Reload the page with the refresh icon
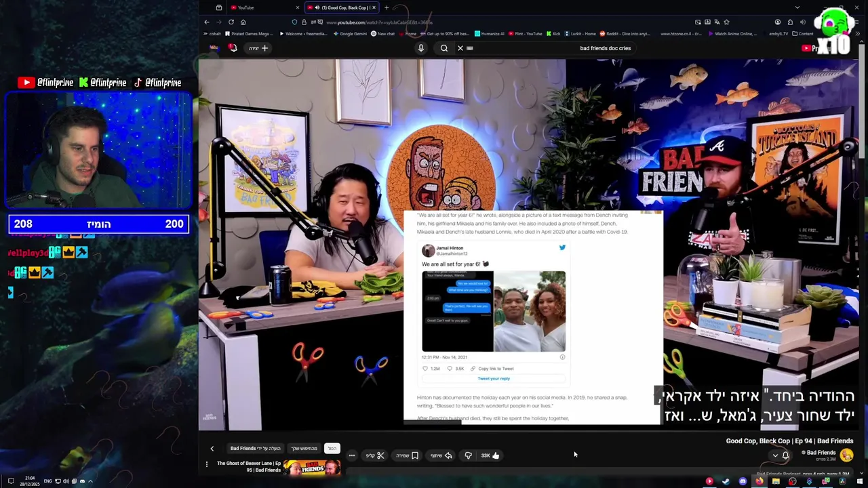Screen dimensions: 868x488 231,22
